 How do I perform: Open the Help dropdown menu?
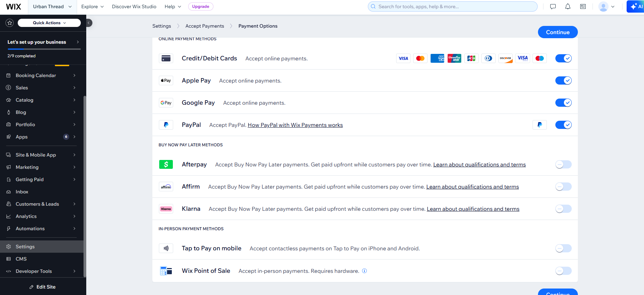pyautogui.click(x=173, y=6)
